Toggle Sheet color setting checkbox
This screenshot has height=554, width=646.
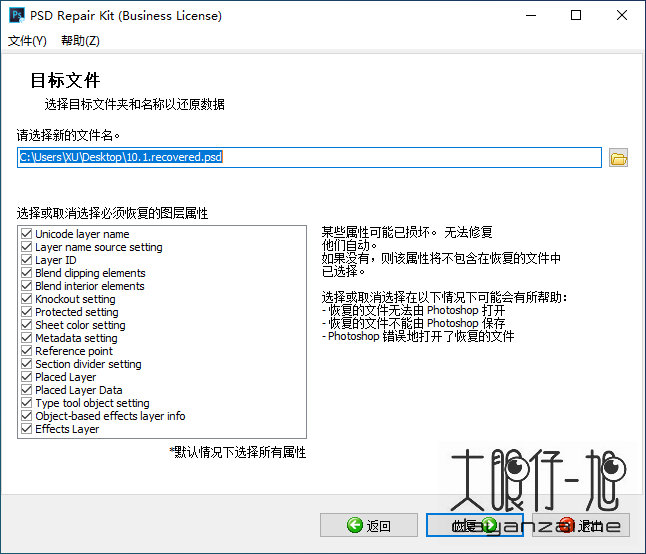pyautogui.click(x=26, y=325)
